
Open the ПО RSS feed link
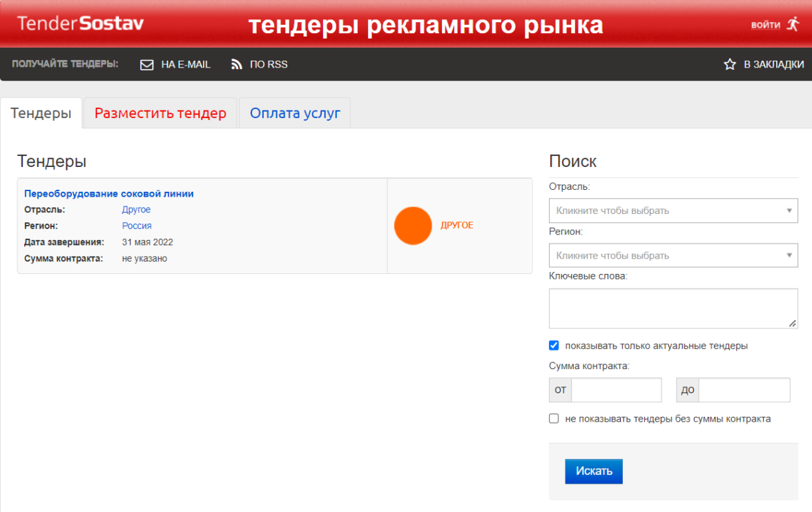268,65
